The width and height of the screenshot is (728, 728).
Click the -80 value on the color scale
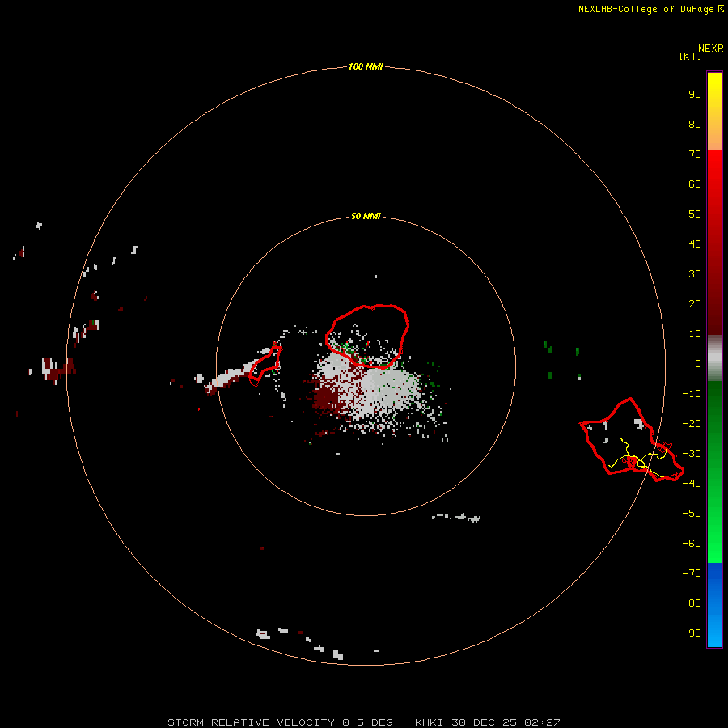point(692,603)
